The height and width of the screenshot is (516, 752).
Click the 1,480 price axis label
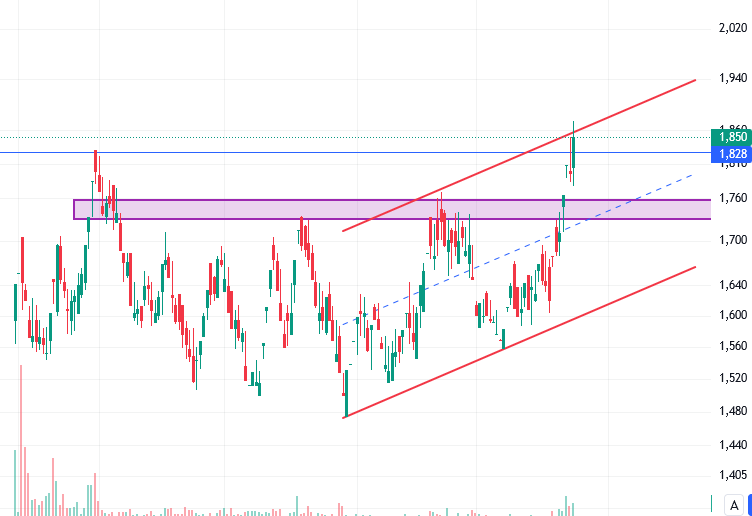coord(733,410)
